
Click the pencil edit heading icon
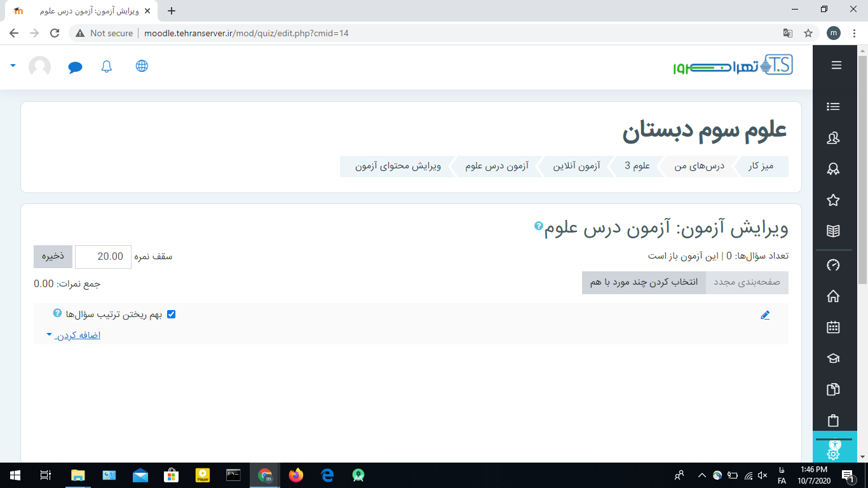[x=765, y=315]
